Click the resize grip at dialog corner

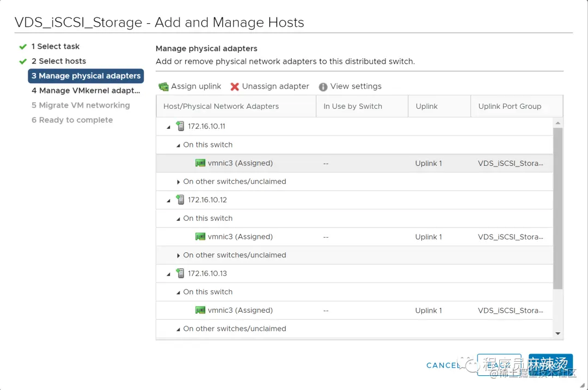pos(583,385)
